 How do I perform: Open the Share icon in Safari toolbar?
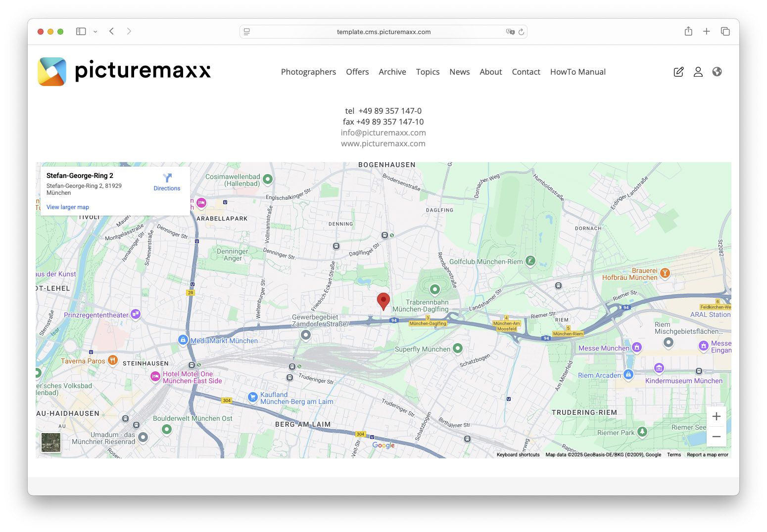[688, 31]
